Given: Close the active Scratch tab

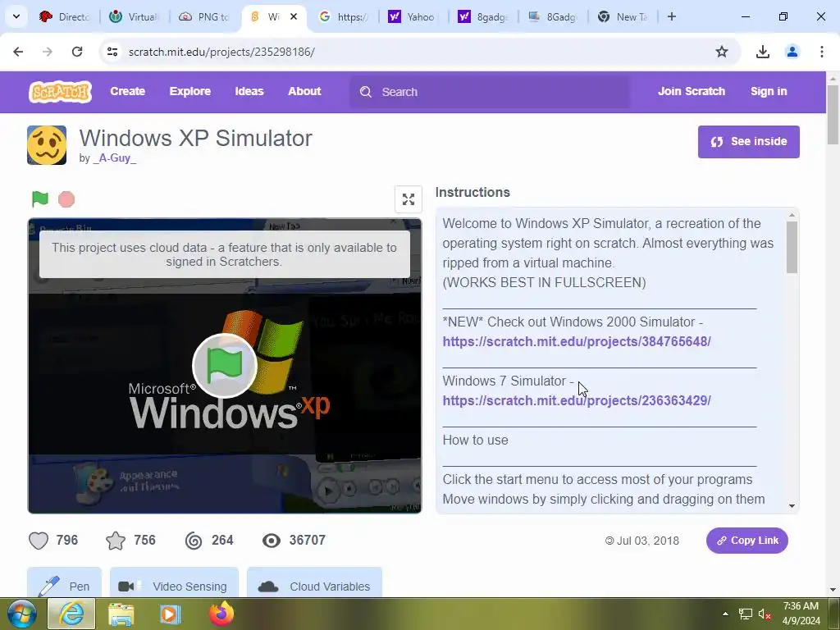Looking at the screenshot, I should click(294, 16).
